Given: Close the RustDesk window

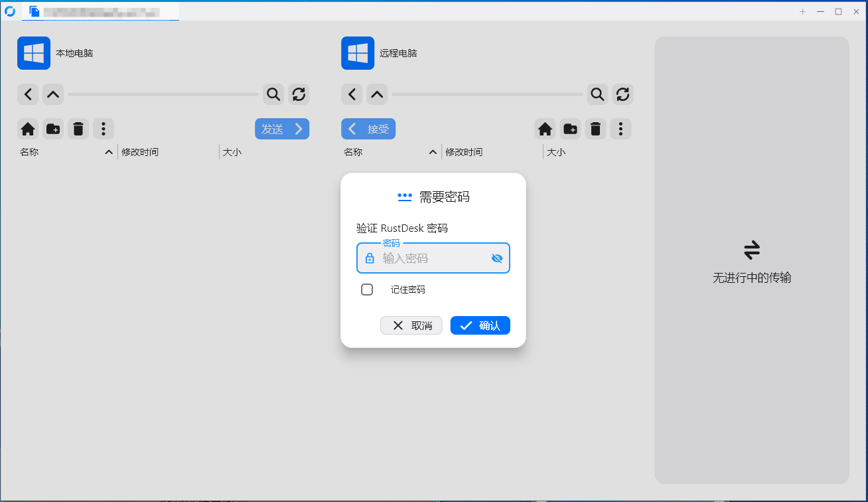Looking at the screenshot, I should [855, 11].
